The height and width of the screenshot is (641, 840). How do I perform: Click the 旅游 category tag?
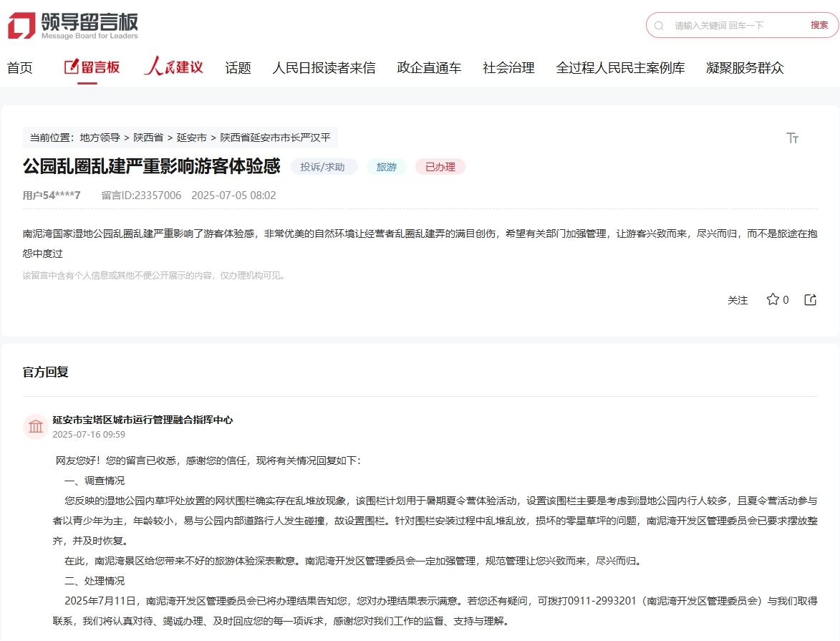coord(387,167)
